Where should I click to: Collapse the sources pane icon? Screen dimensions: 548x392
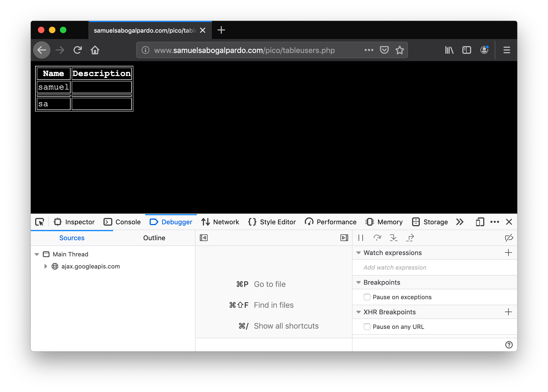coord(204,238)
